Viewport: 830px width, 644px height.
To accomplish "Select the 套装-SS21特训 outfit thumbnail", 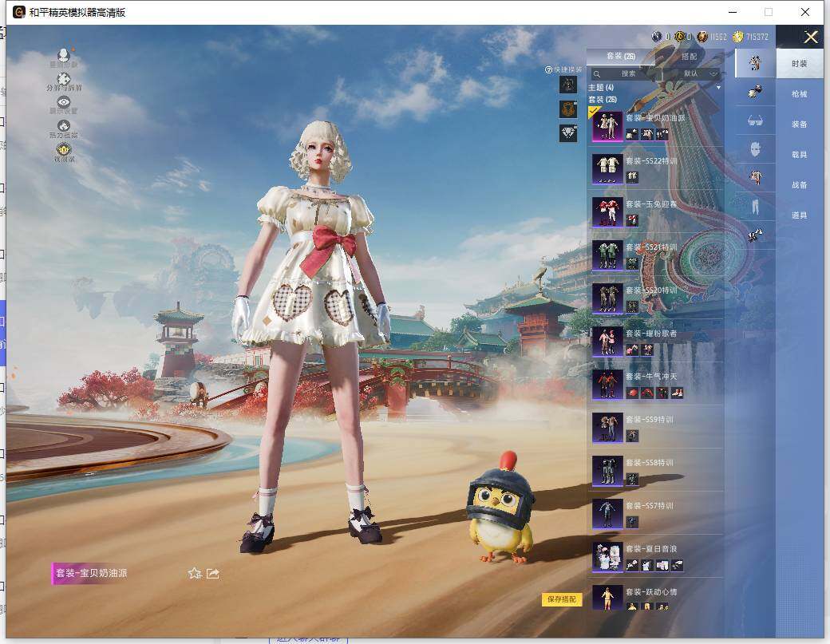I will [607, 255].
